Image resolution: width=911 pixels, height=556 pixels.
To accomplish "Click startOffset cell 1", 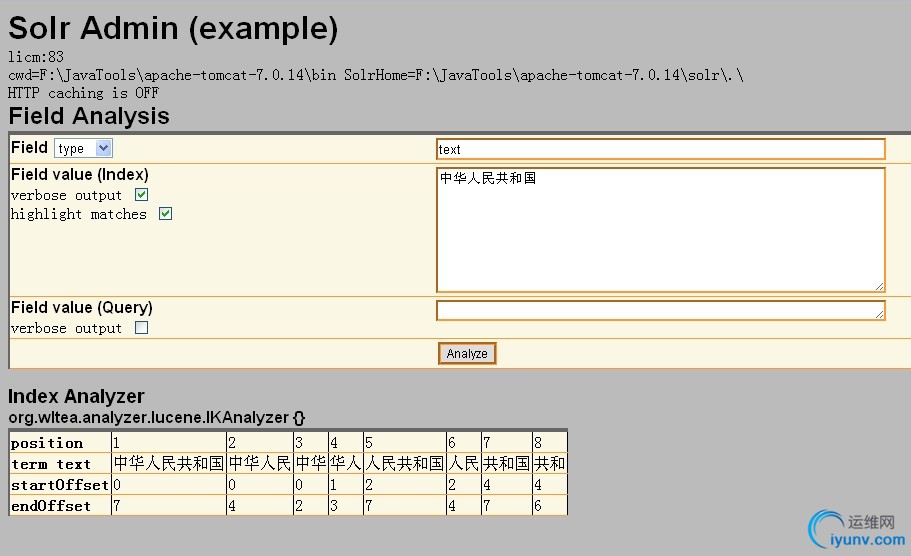I will click(346, 485).
